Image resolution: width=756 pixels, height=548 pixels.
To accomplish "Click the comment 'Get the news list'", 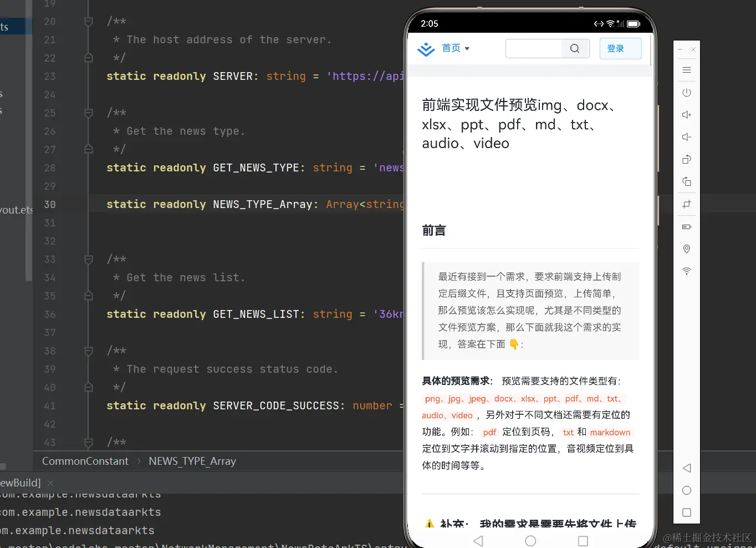I will pyautogui.click(x=186, y=277).
